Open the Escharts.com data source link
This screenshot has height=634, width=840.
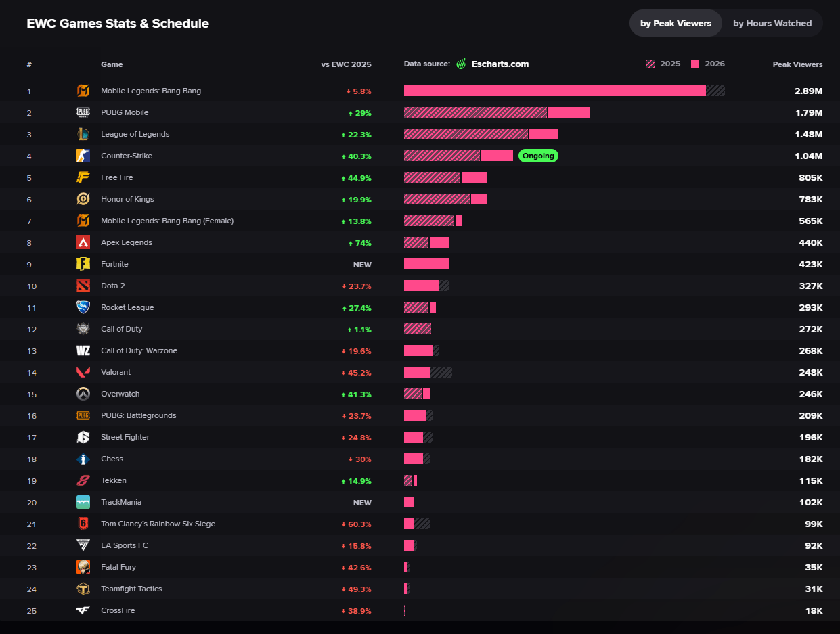click(500, 64)
